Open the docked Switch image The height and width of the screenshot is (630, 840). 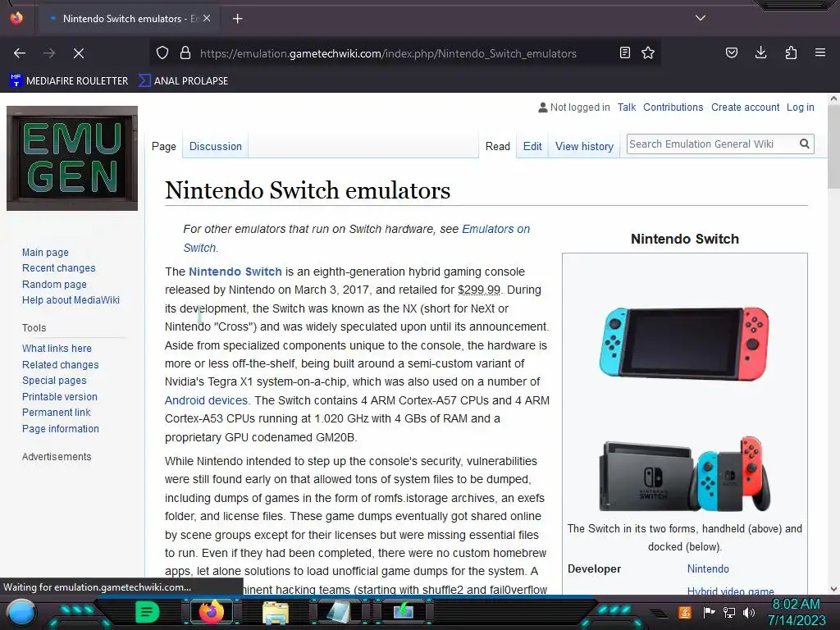(684, 474)
